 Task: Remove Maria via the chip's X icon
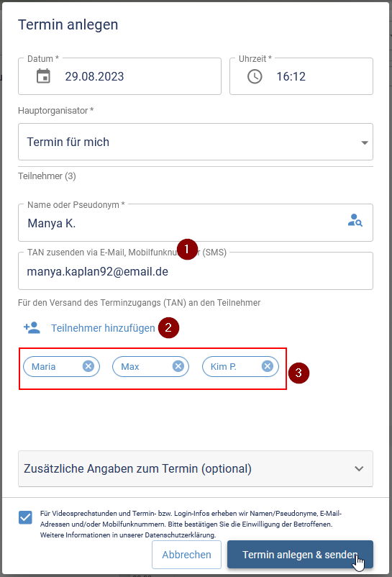pos(88,366)
